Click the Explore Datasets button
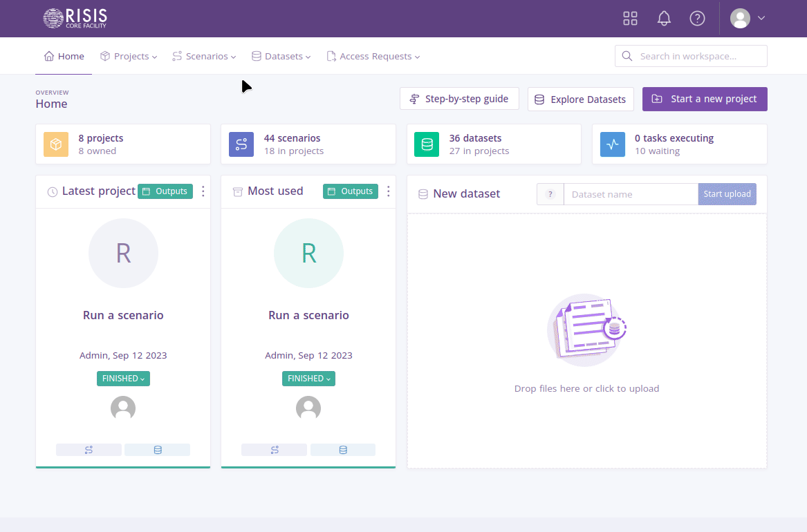This screenshot has height=532, width=807. click(x=581, y=99)
